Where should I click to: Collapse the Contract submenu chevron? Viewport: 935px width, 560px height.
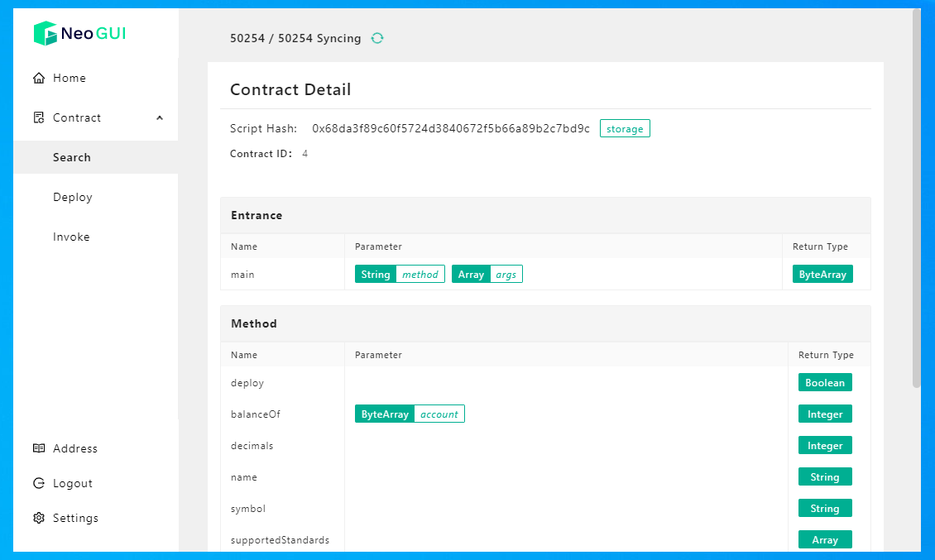pos(160,118)
